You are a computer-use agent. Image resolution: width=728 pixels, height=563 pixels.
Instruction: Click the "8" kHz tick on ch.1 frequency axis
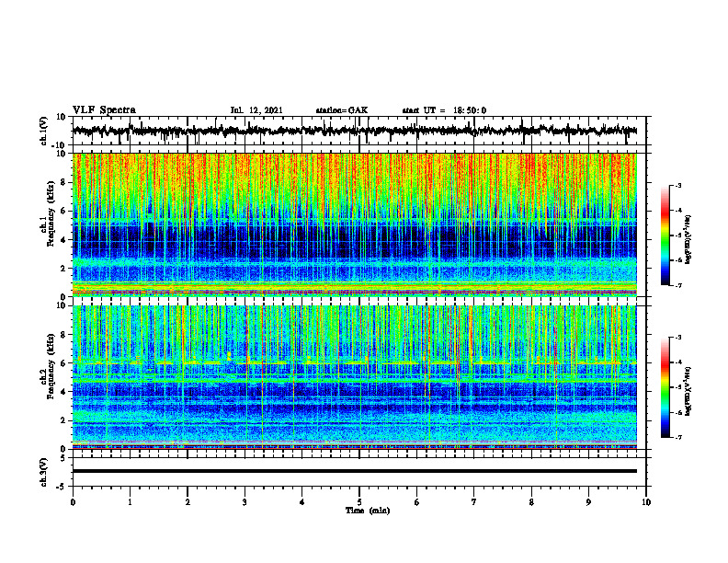coord(64,182)
